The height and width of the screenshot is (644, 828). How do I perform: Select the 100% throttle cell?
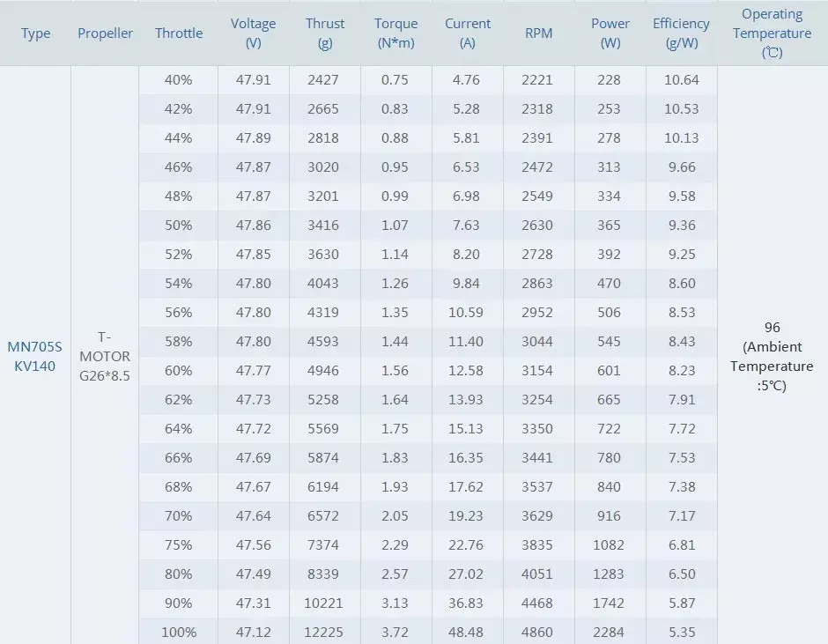pyautogui.click(x=179, y=632)
